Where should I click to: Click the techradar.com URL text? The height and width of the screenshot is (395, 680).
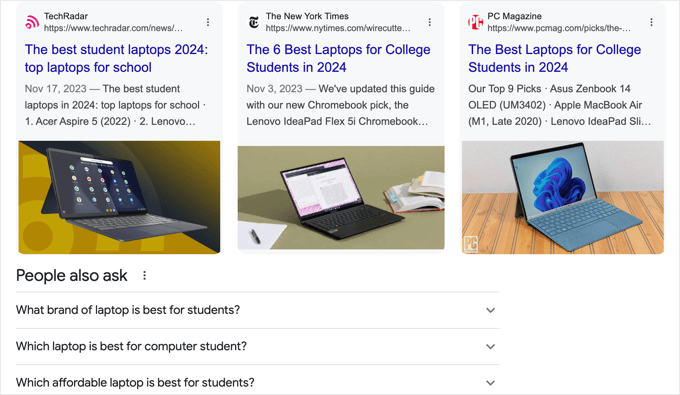(x=113, y=28)
